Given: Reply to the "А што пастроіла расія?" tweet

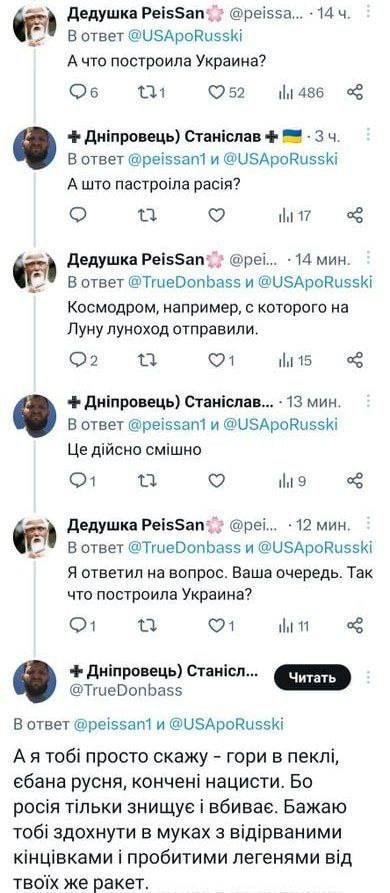Looking at the screenshot, I should [x=78, y=215].
